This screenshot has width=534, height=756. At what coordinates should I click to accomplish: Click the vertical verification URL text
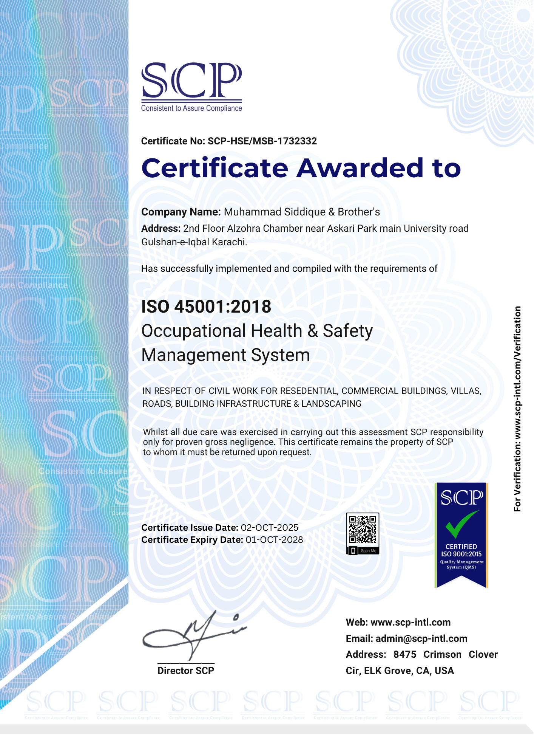tap(517, 409)
